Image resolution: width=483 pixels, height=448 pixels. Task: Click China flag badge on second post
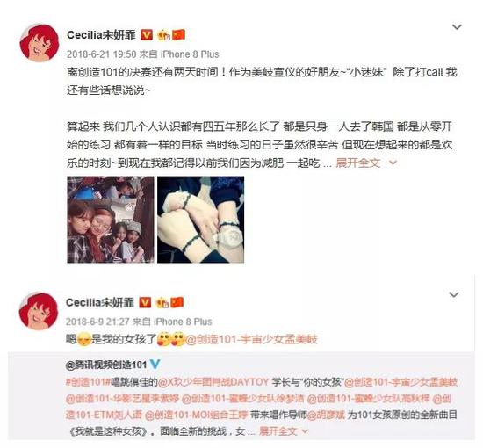[177, 302]
